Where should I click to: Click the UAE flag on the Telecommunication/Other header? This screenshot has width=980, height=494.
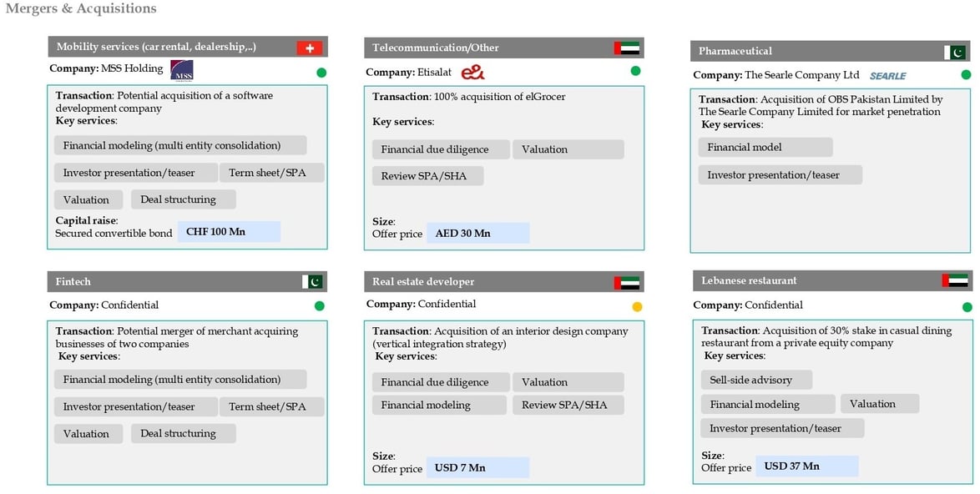tap(626, 48)
